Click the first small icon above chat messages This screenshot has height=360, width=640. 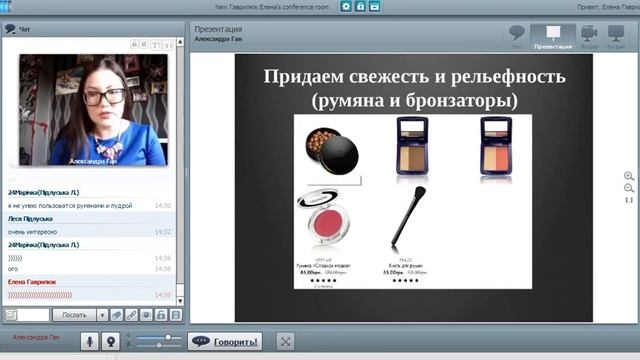tap(134, 44)
